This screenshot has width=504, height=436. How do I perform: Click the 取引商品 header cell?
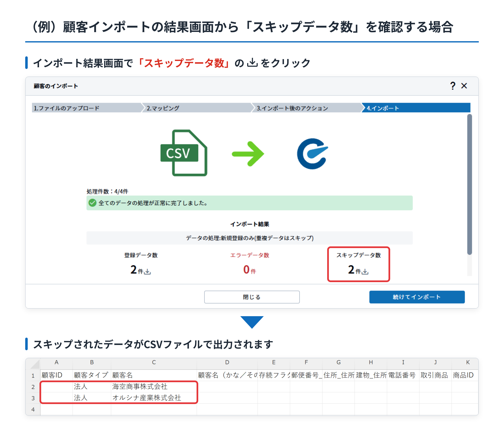pos(435,375)
